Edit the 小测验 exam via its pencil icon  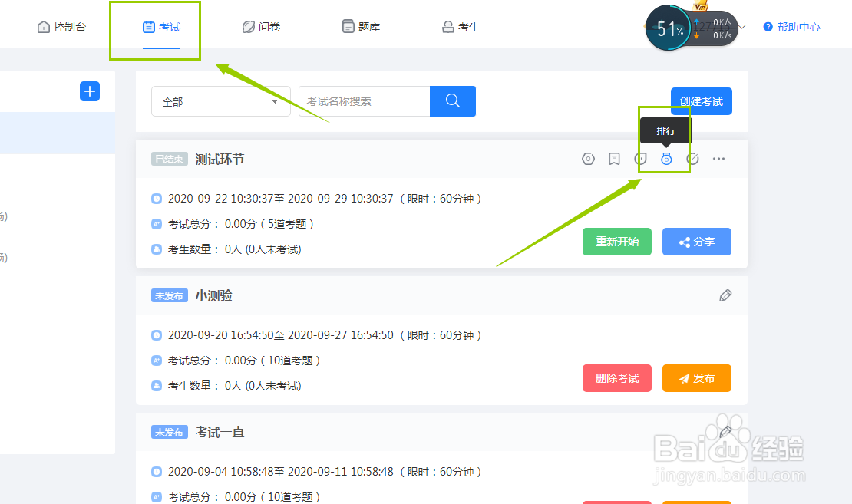point(725,295)
